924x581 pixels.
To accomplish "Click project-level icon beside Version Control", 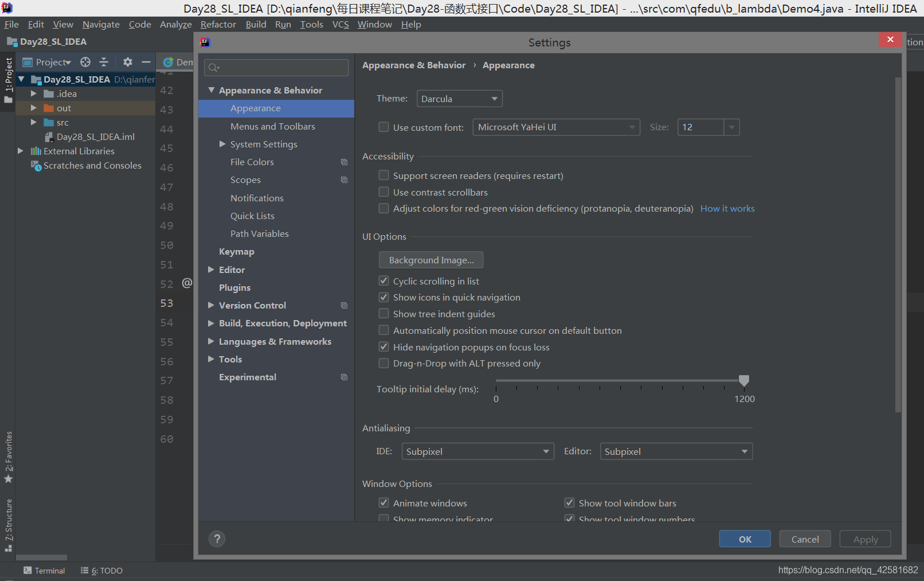I will [x=344, y=306].
